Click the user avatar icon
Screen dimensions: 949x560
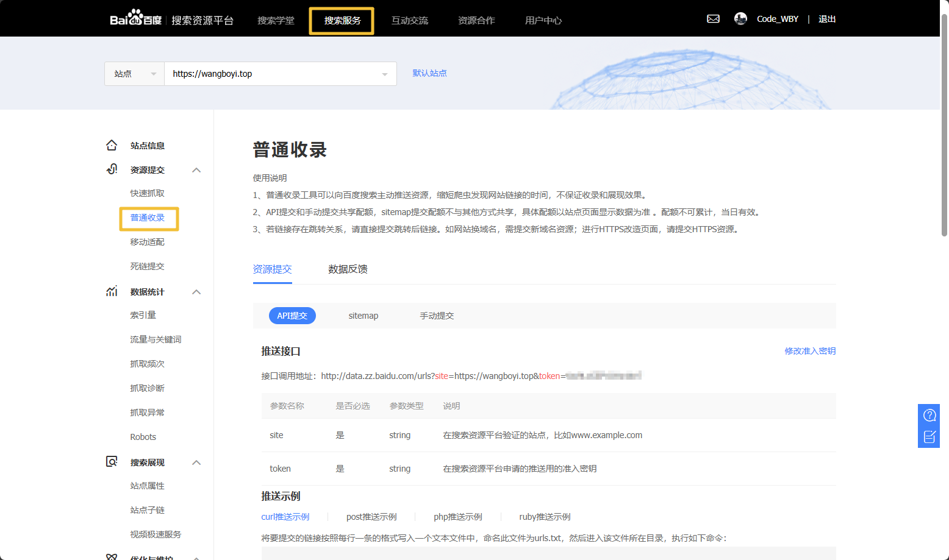click(740, 19)
